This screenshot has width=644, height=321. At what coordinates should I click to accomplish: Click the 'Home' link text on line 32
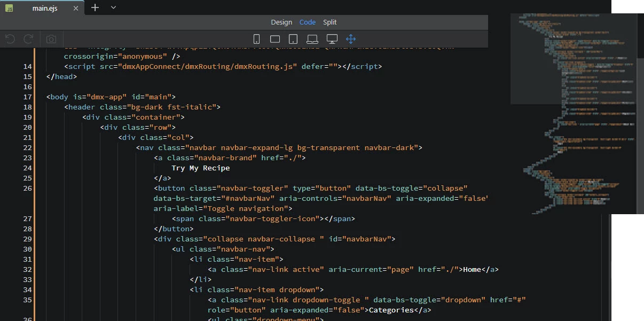click(472, 269)
